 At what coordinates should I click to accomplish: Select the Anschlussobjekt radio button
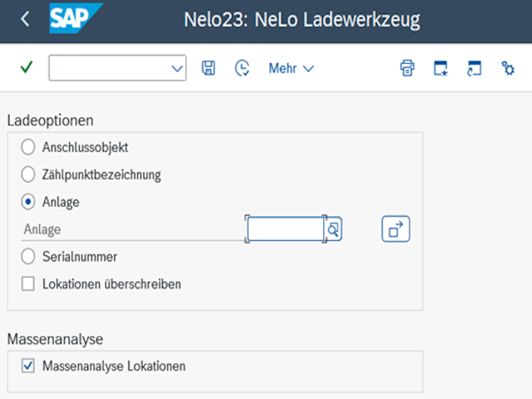pyautogui.click(x=28, y=147)
